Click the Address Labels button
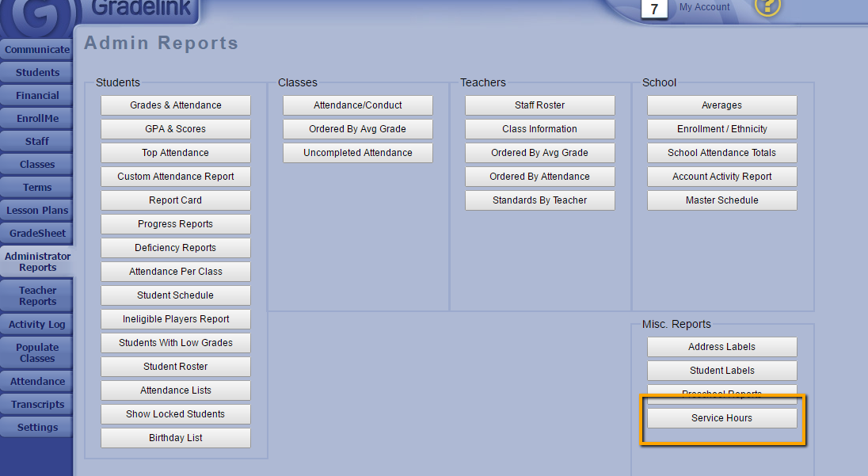The width and height of the screenshot is (868, 476). tap(721, 347)
